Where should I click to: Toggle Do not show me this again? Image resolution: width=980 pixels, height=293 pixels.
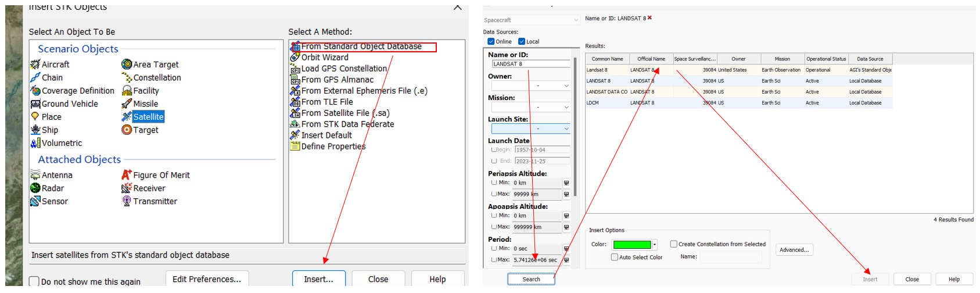click(34, 281)
